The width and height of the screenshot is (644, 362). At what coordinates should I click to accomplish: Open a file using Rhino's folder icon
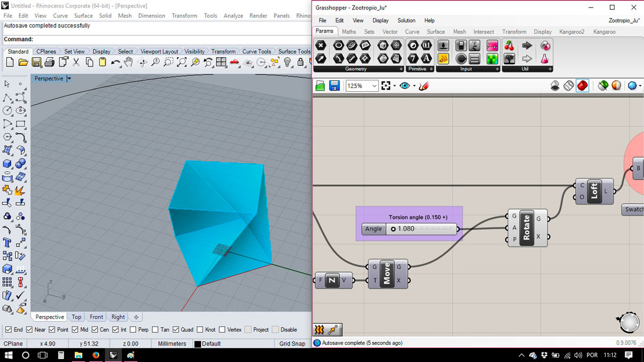pos(23,62)
